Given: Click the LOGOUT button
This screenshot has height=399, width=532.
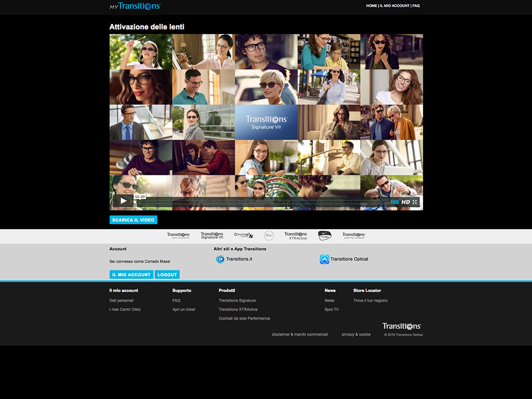Looking at the screenshot, I should [x=167, y=274].
